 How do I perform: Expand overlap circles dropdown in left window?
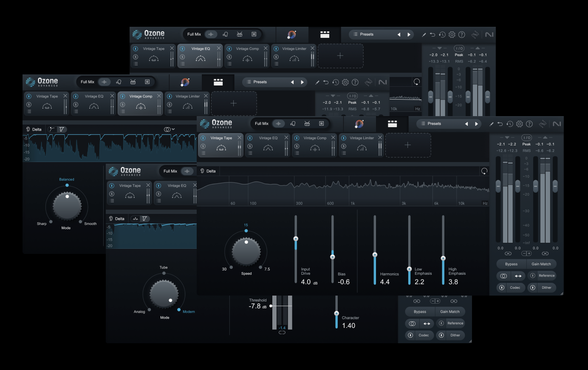click(170, 129)
